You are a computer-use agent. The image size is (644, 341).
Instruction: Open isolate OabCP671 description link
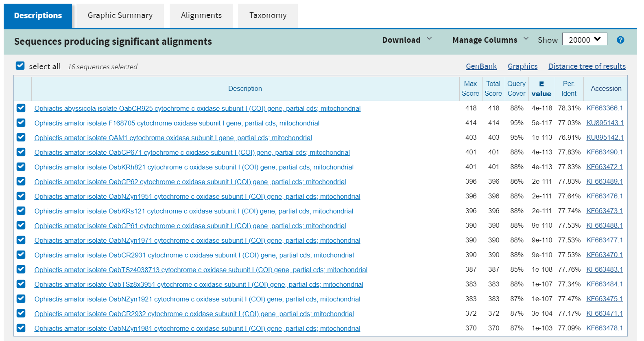[x=192, y=152]
